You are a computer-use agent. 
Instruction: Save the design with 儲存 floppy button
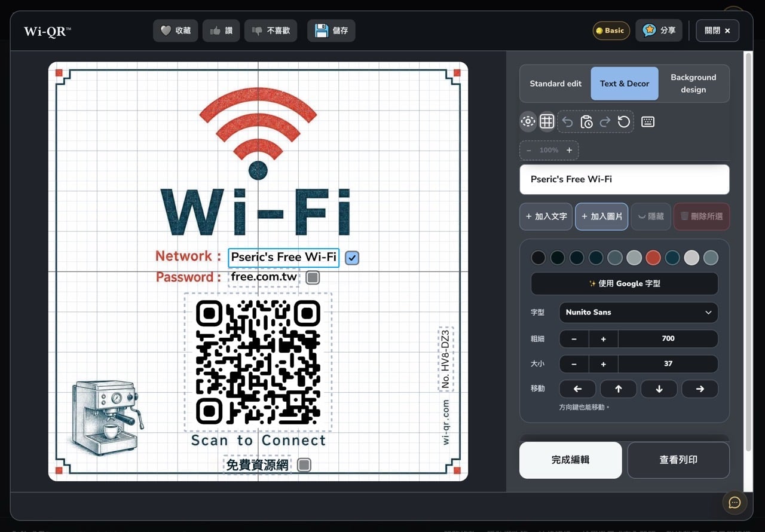(331, 30)
